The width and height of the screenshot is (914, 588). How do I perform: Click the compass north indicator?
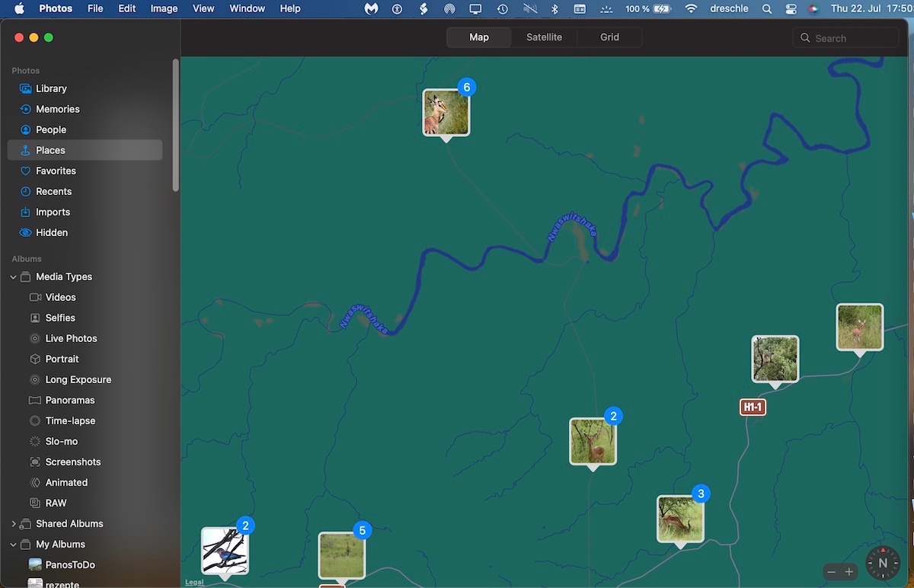pos(883,564)
